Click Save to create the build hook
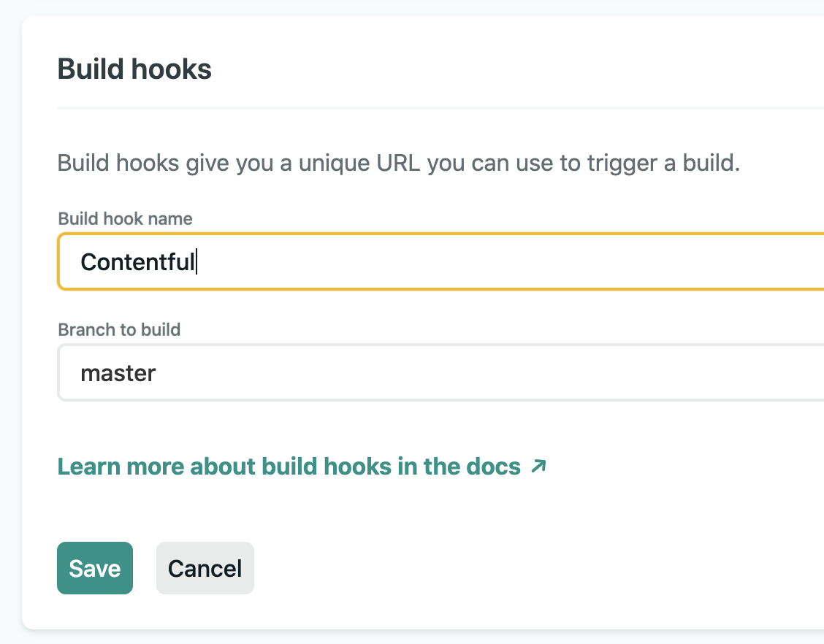This screenshot has width=824, height=644. 94,568
